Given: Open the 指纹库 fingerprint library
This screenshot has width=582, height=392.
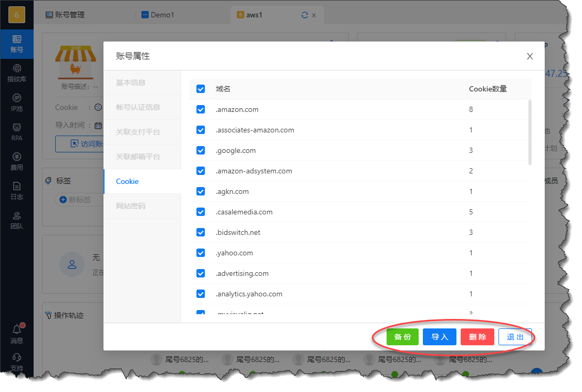Looking at the screenshot, I should pos(17,73).
